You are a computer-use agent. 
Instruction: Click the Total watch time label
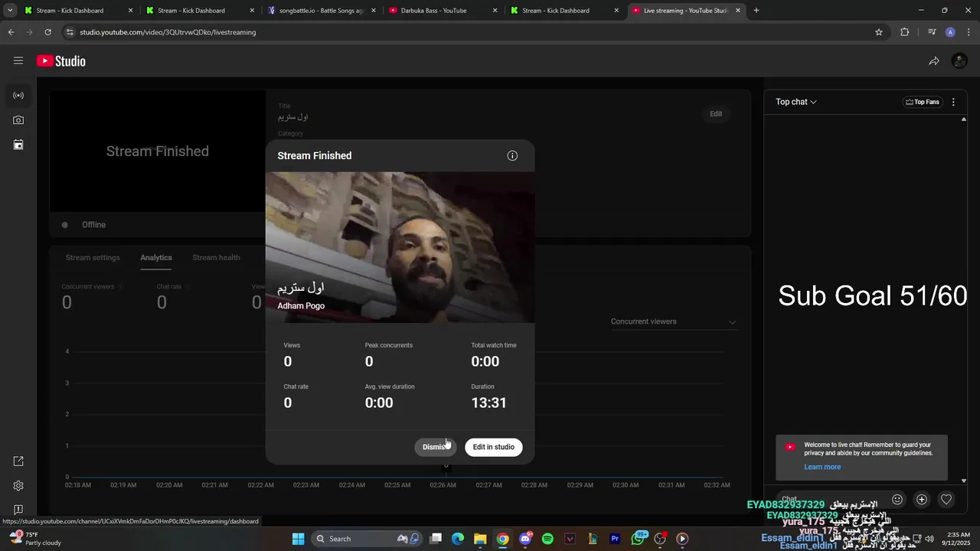(x=494, y=345)
